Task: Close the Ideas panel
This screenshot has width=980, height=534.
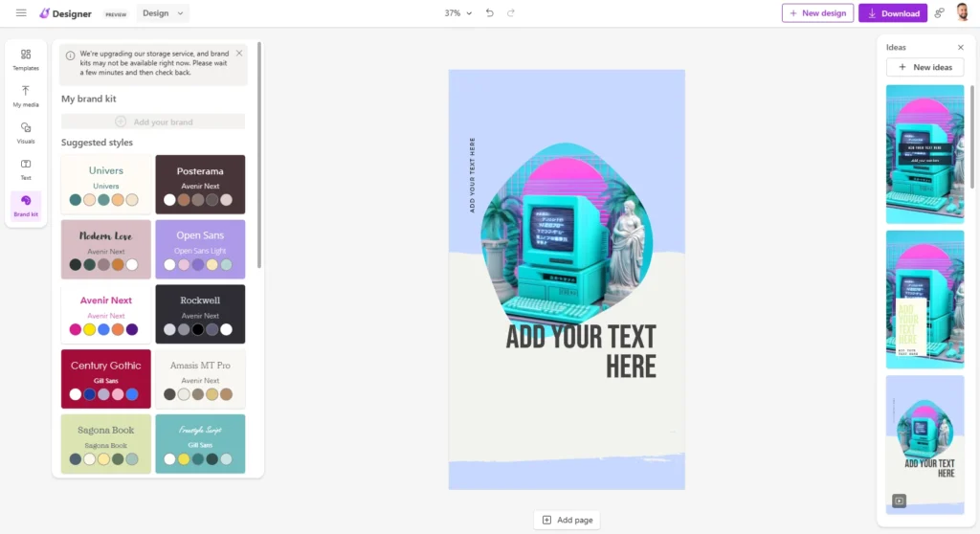Action: (x=961, y=47)
